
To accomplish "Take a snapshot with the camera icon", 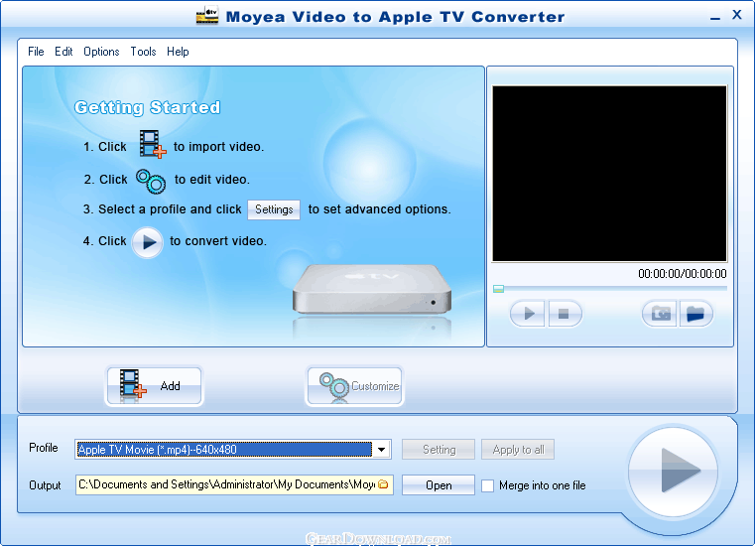I will tap(660, 314).
